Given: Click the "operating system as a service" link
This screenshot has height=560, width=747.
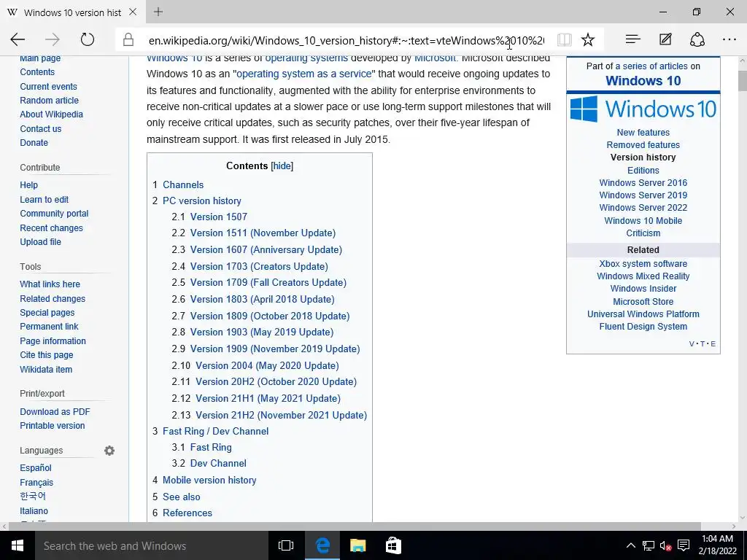Looking at the screenshot, I should (x=304, y=74).
